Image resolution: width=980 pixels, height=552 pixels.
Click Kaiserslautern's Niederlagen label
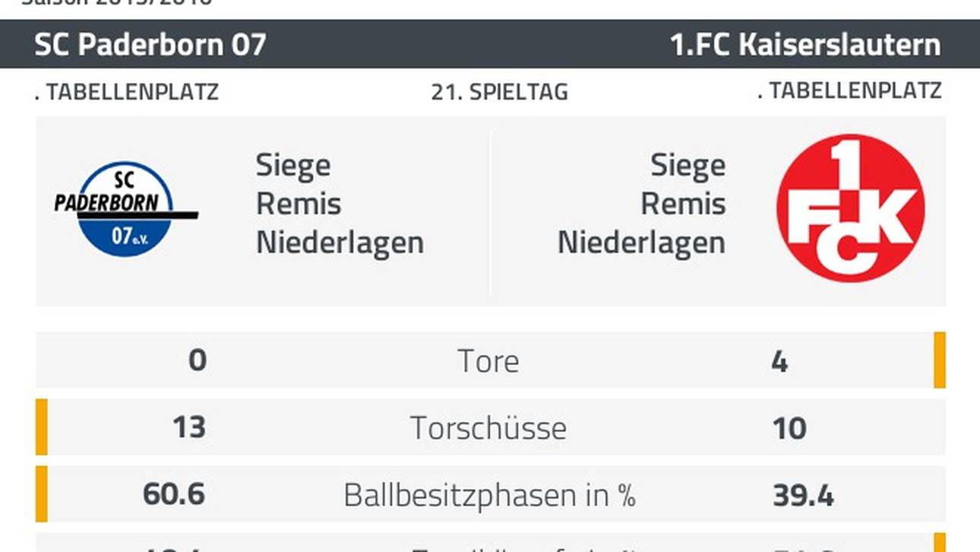coord(641,243)
